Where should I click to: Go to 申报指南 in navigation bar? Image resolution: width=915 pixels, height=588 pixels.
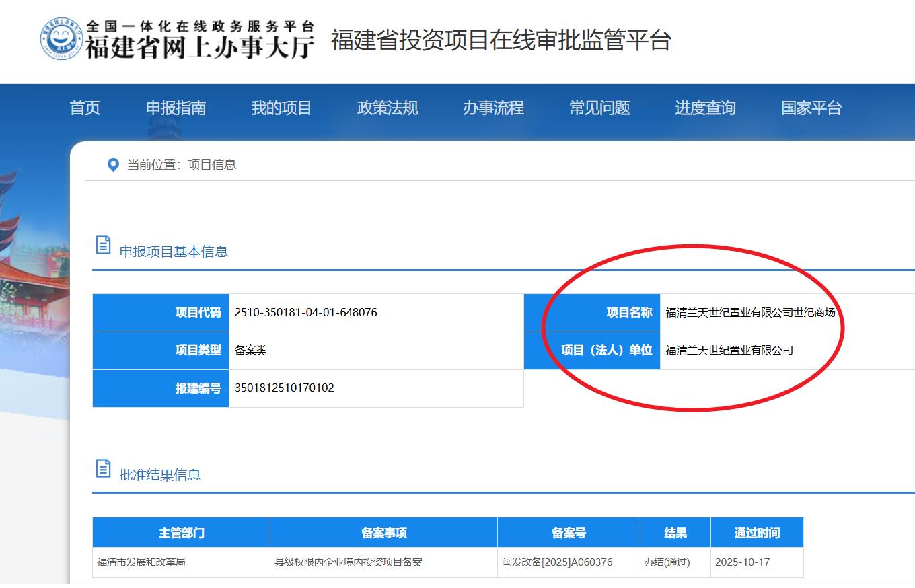point(176,108)
